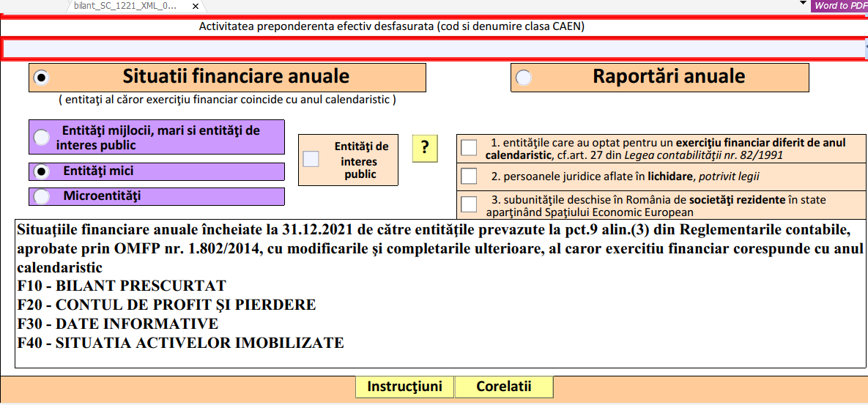Expand the tab list dropdown arrow
The image size is (868, 405).
point(803,4)
